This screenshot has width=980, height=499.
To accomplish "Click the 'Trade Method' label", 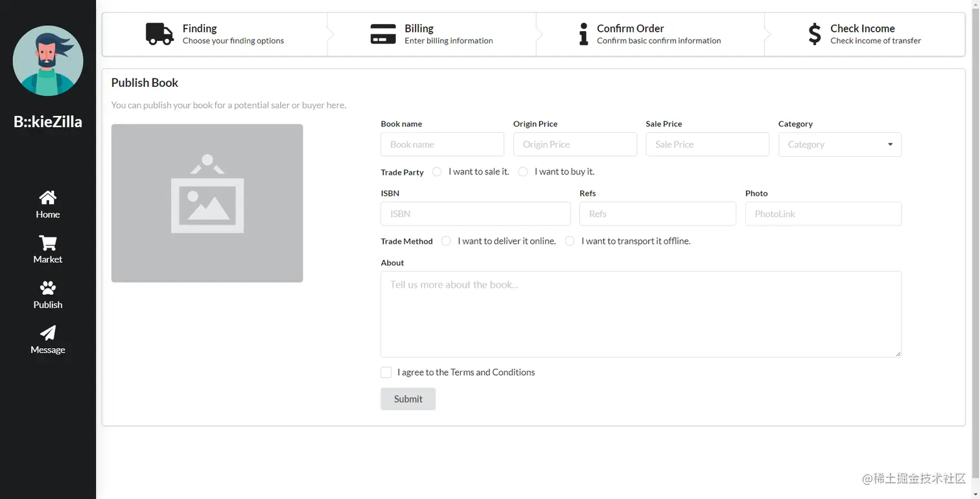I will pos(407,241).
